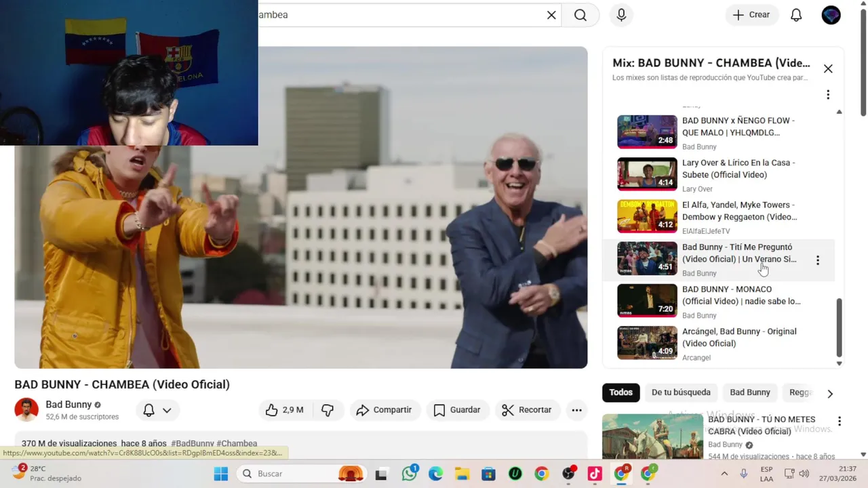Select the Bad Bunny filter chip
This screenshot has width=868, height=488.
point(749,392)
